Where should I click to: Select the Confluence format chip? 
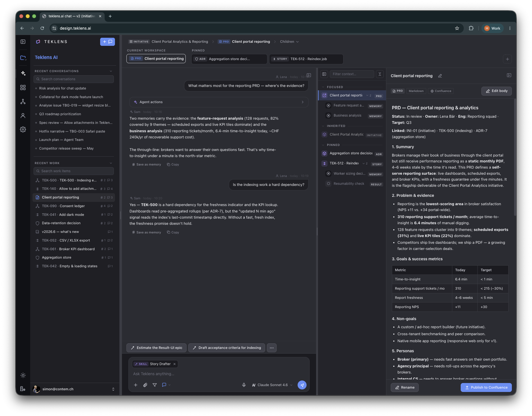(441, 91)
